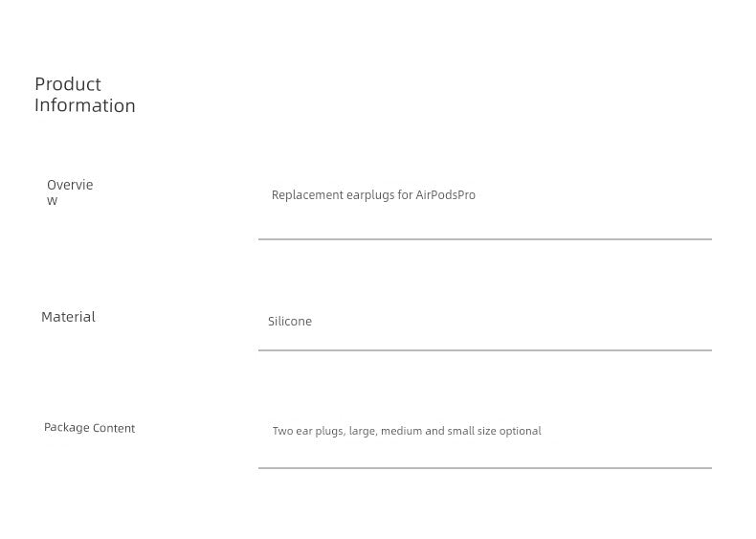This screenshot has height=539, width=756.
Task: Click the "Two ear plugs" phrase
Action: [308, 432]
